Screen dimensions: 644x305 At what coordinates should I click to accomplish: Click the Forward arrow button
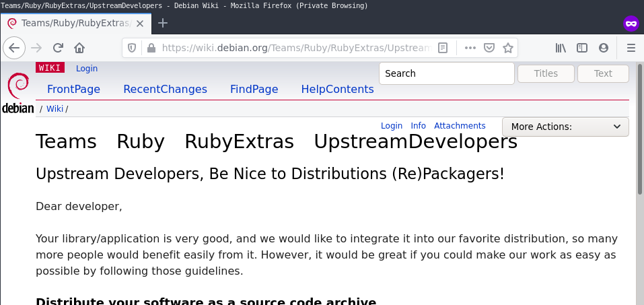[x=36, y=48]
